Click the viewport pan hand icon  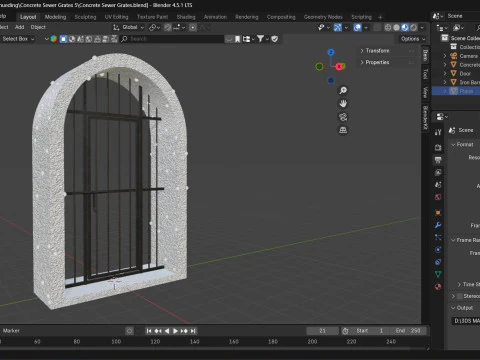[343, 104]
